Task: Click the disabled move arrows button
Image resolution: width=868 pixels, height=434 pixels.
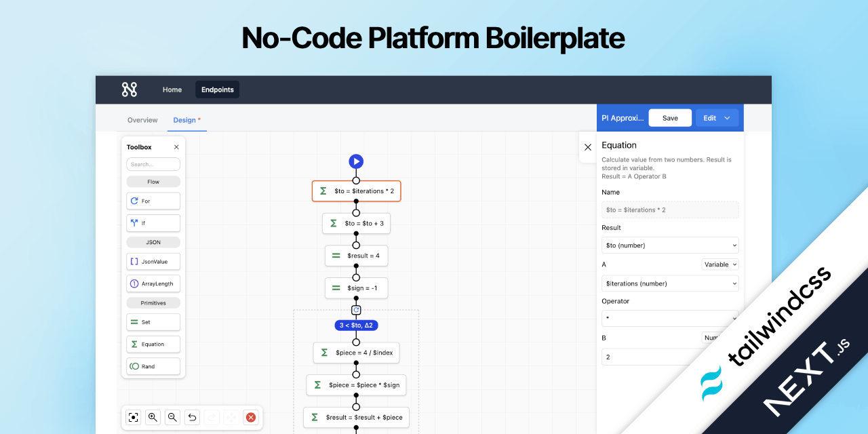Action: tap(231, 417)
